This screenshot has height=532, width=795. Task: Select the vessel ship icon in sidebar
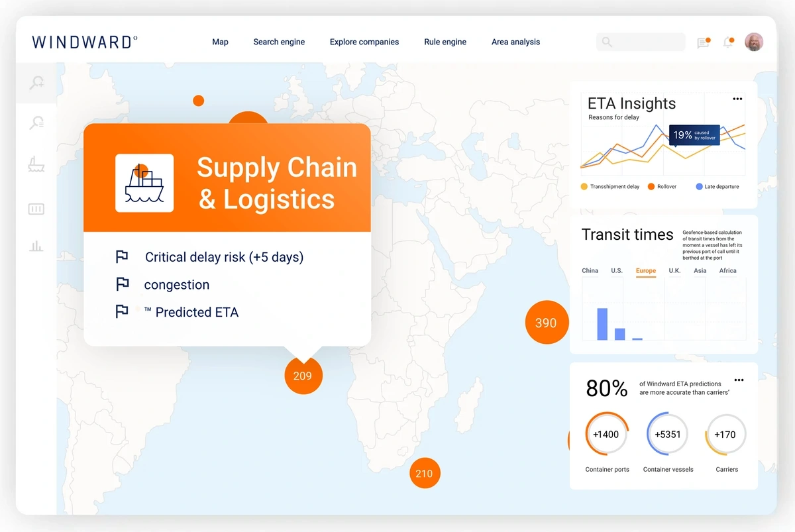pos(36,164)
